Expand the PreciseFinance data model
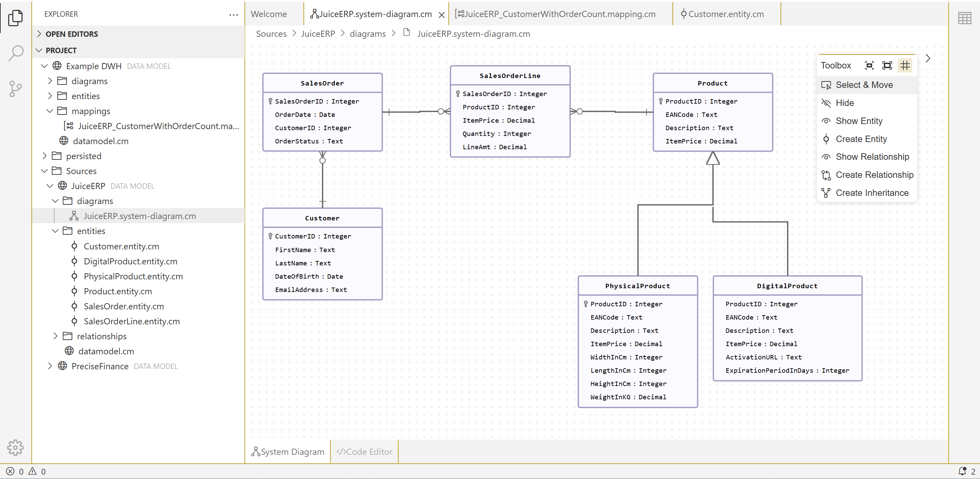Screen dimensions: 980x479 pyautogui.click(x=100, y=366)
